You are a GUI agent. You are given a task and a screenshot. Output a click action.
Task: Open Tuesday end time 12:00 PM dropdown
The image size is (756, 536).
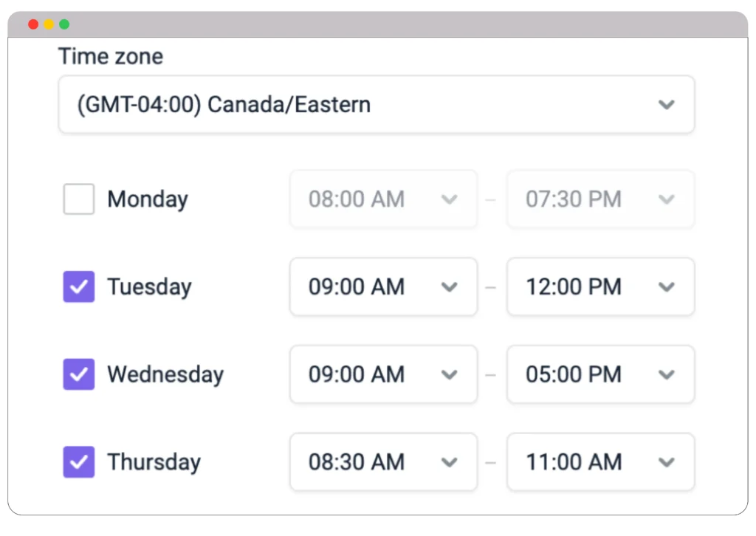tap(600, 286)
